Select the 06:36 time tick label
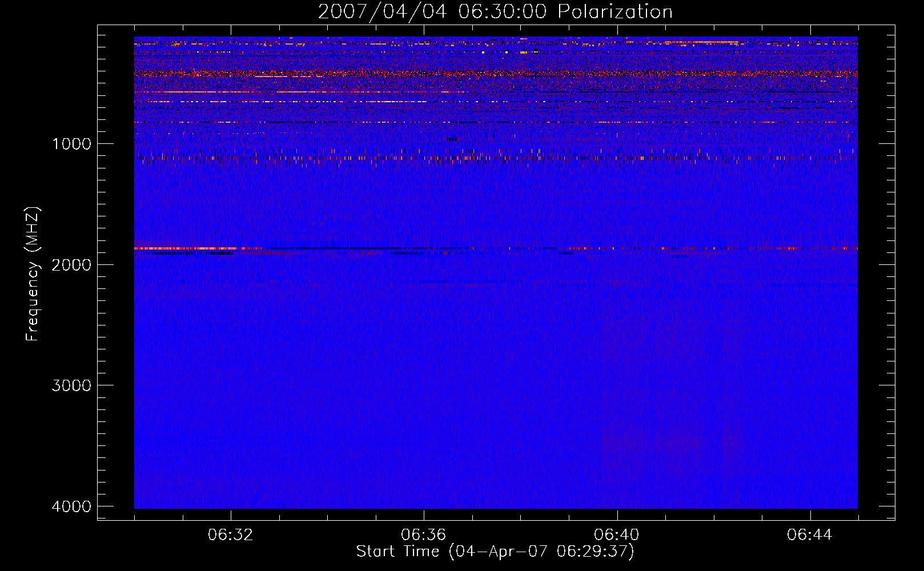This screenshot has width=924, height=571. [x=424, y=535]
